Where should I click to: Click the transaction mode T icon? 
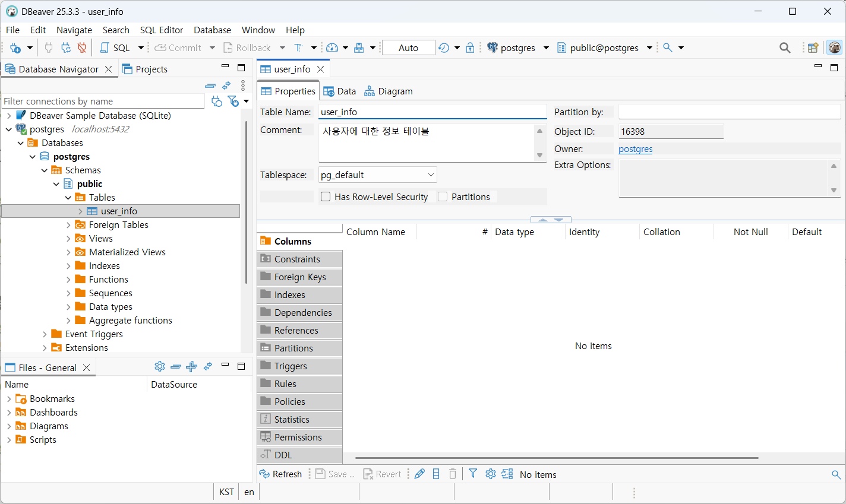[298, 47]
